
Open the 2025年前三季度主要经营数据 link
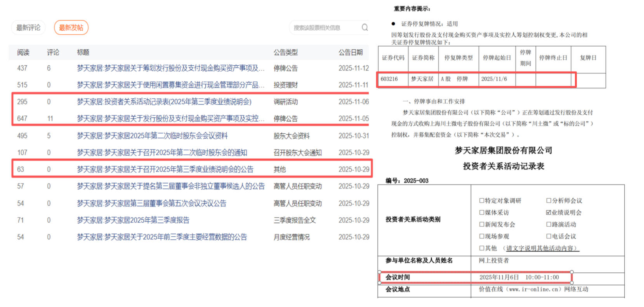tap(162, 237)
